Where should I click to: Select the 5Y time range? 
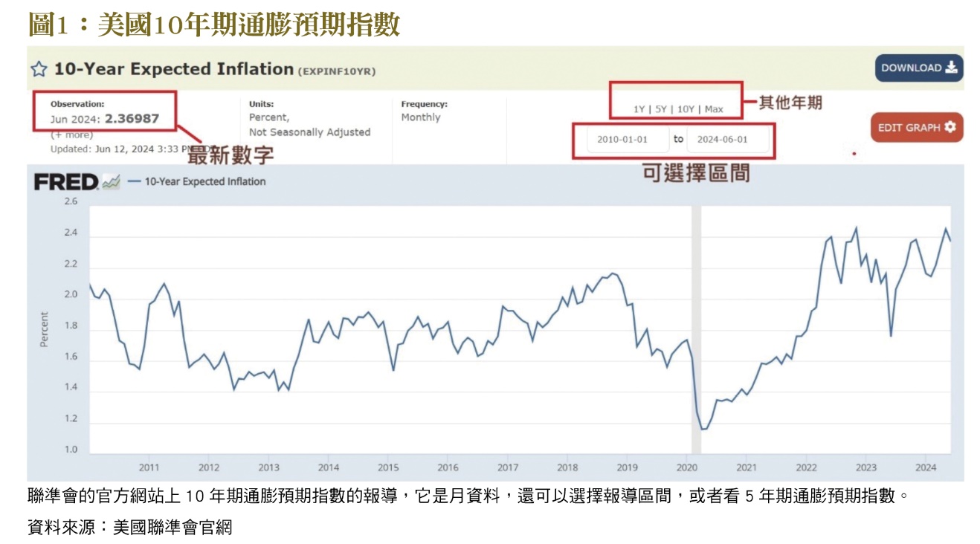[x=661, y=109]
